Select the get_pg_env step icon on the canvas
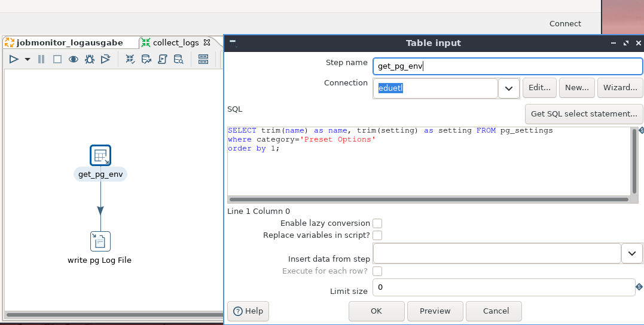 [x=100, y=155]
